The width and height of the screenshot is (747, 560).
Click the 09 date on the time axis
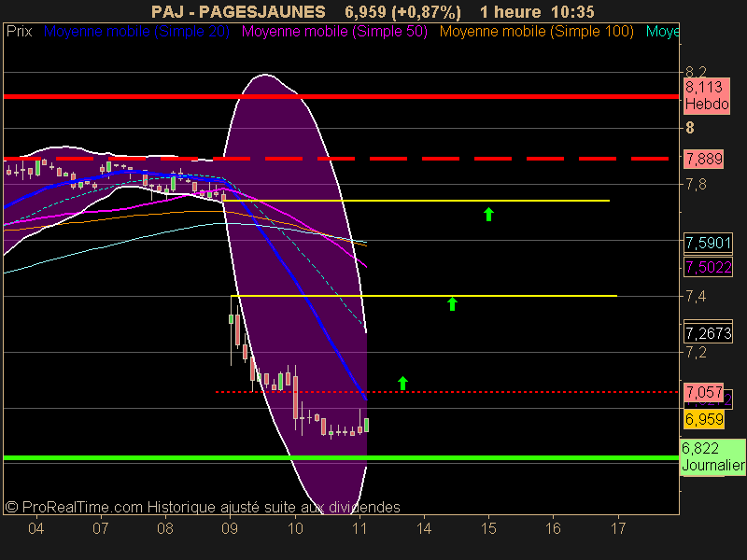coord(230,528)
